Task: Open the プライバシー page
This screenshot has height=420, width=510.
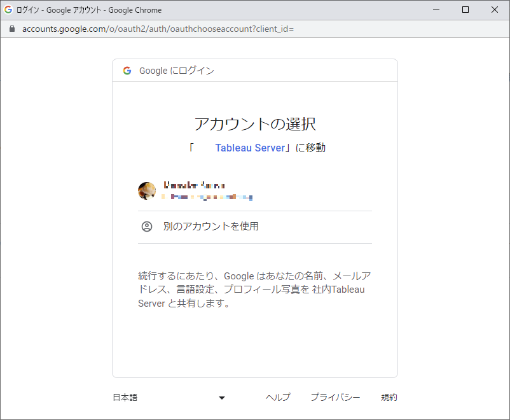Action: click(x=336, y=397)
